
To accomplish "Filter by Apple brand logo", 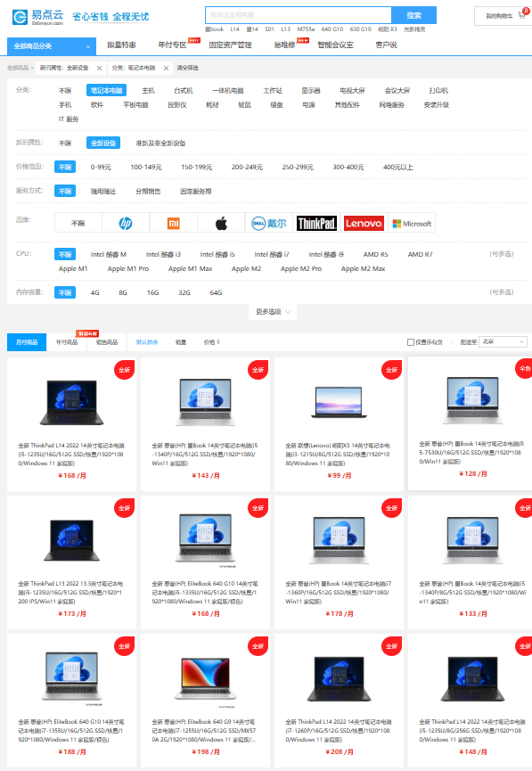I will [221, 224].
